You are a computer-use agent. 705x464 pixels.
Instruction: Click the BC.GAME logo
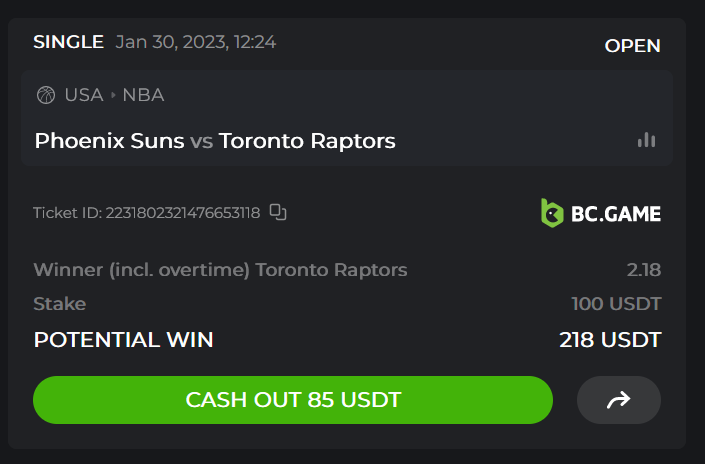click(600, 213)
